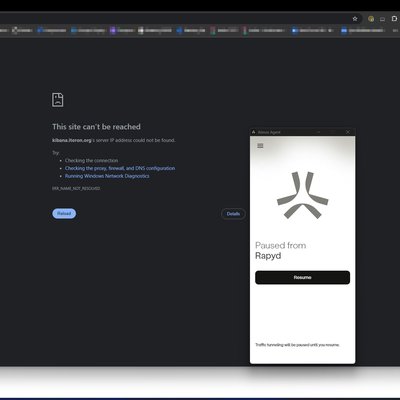
Task: Click the kibana.iteron.org domain text
Action: pos(72,140)
